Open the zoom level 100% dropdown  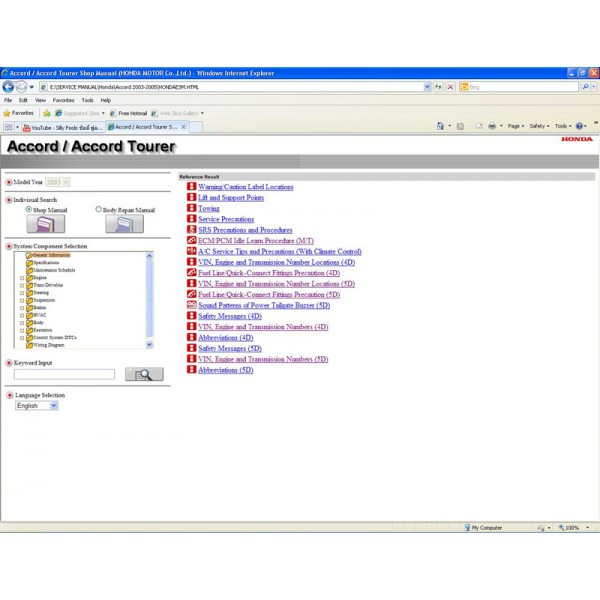click(587, 528)
